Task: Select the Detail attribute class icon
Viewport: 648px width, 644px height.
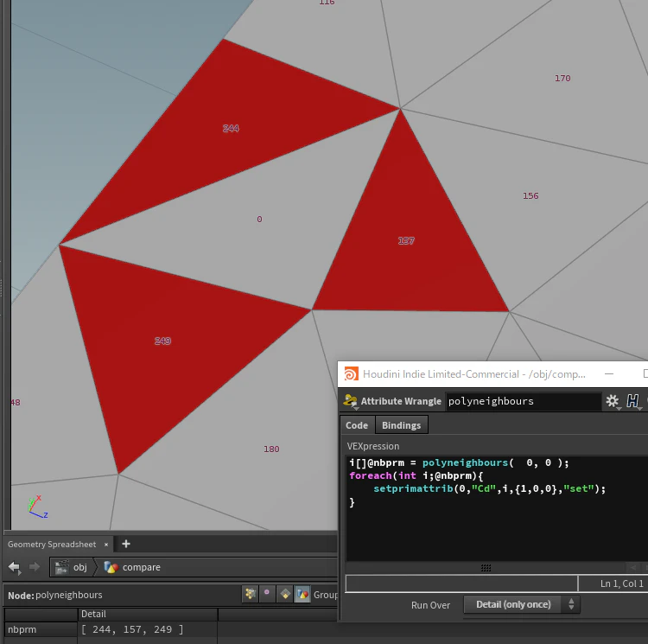Action: (302, 595)
